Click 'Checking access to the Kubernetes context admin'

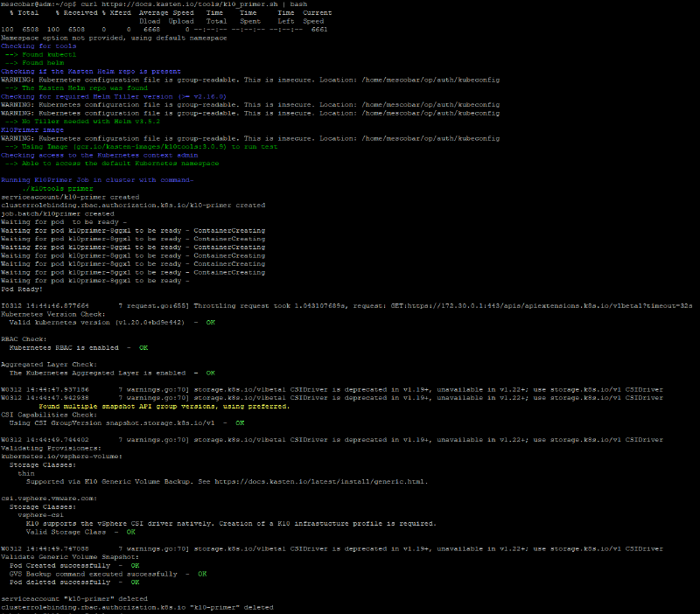(x=99, y=156)
